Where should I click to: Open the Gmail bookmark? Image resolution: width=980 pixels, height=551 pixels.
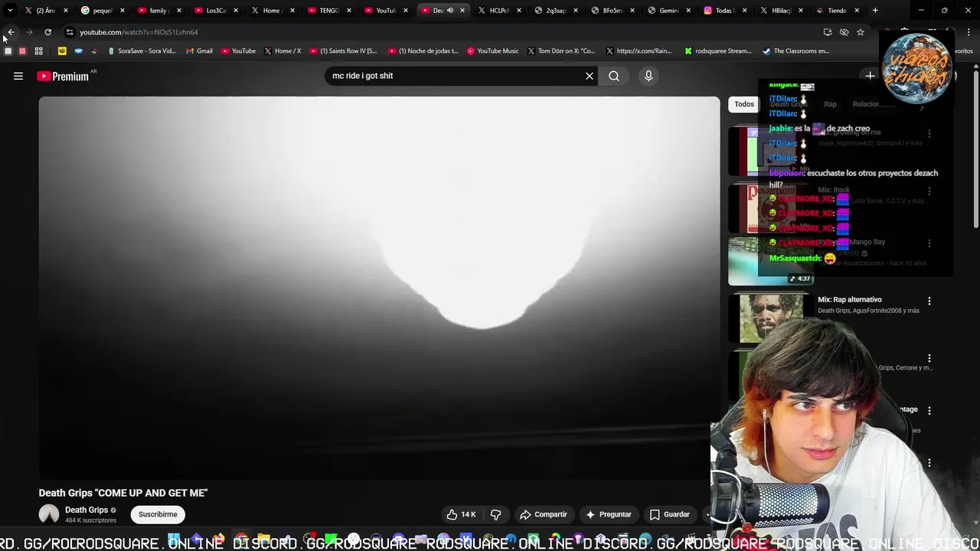[x=199, y=51]
